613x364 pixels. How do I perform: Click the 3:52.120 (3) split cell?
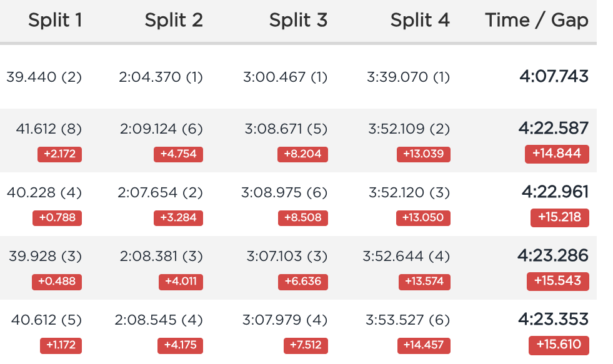pos(409,192)
